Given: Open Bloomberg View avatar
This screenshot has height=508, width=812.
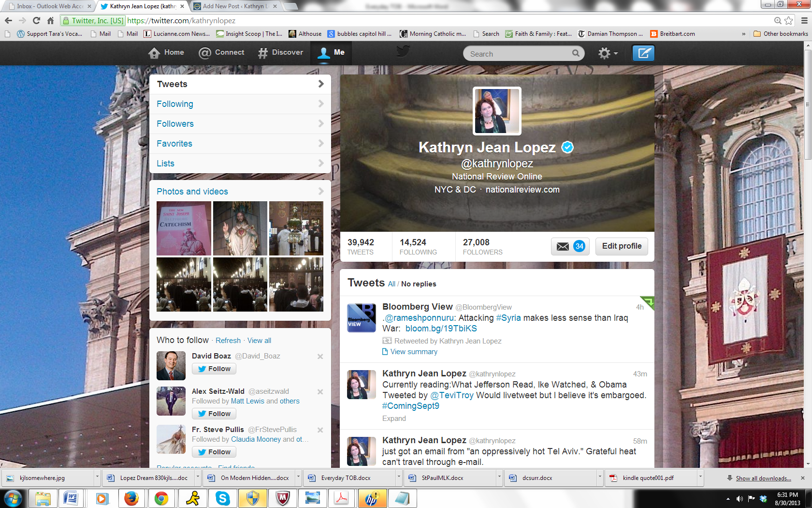Looking at the screenshot, I should (x=362, y=318).
